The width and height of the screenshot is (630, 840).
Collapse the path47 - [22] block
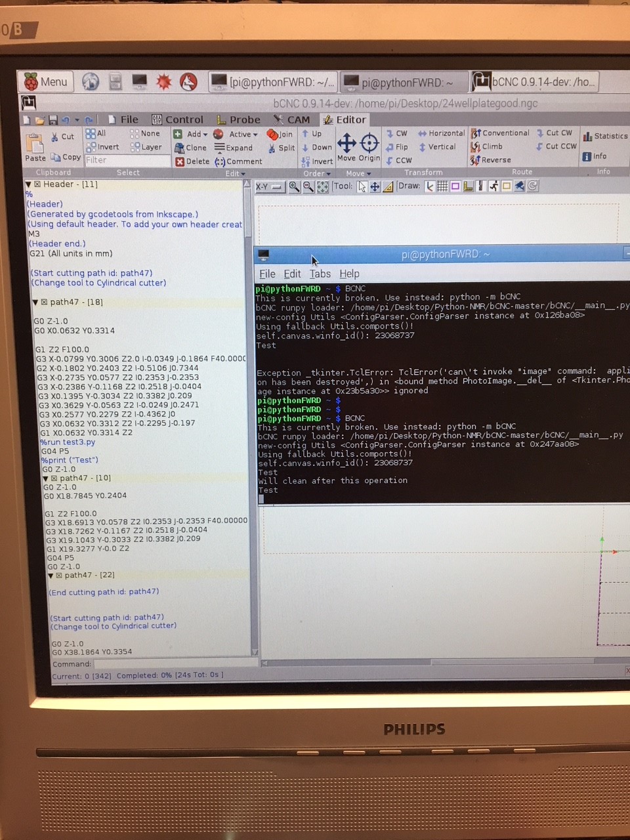[x=51, y=576]
